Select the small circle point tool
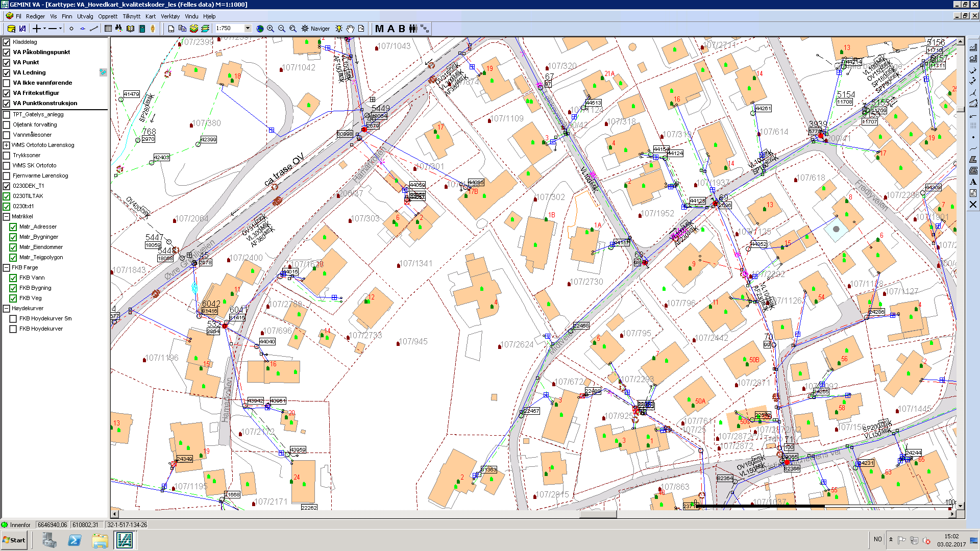This screenshot has width=980, height=551. click(71, 29)
